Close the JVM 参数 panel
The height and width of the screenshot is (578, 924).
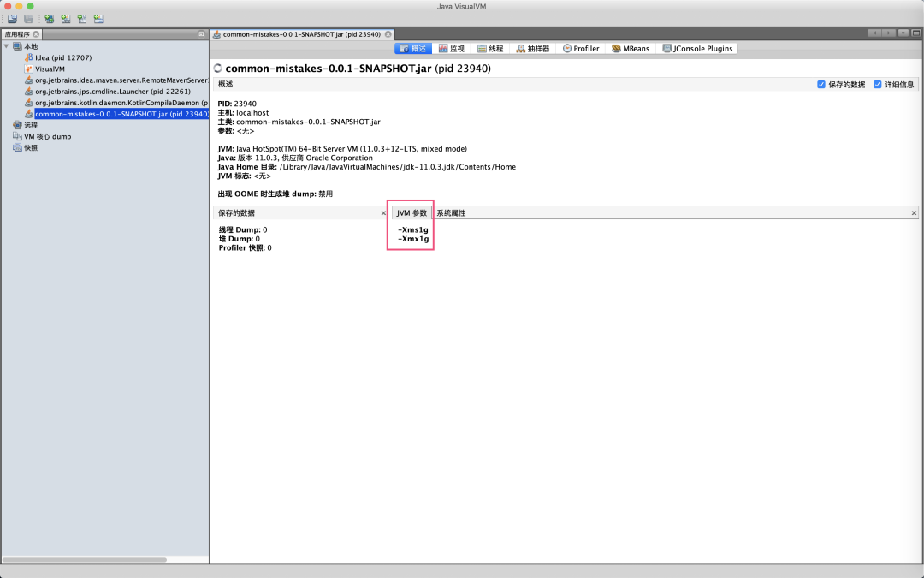pyautogui.click(x=912, y=212)
